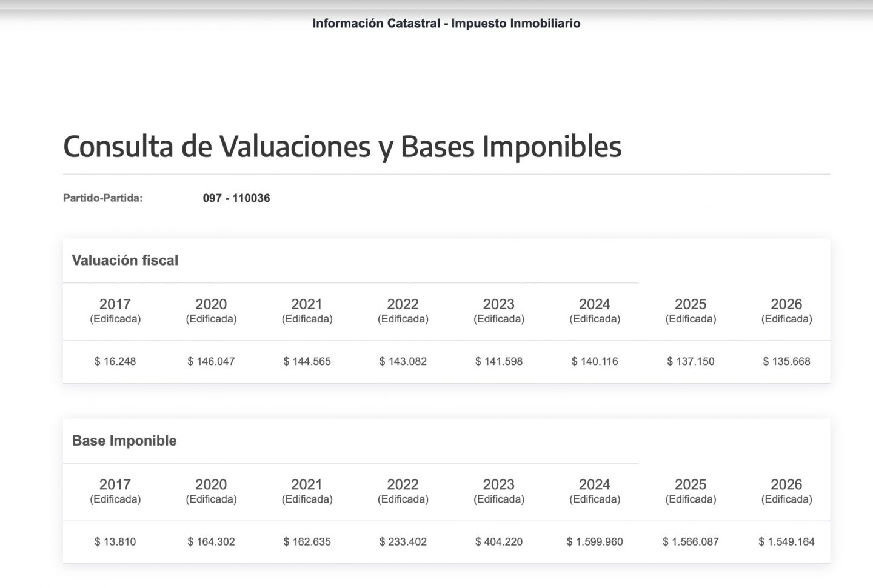Image resolution: width=873 pixels, height=588 pixels.
Task: Select the $ 144.565 value for 2021
Action: click(x=307, y=361)
